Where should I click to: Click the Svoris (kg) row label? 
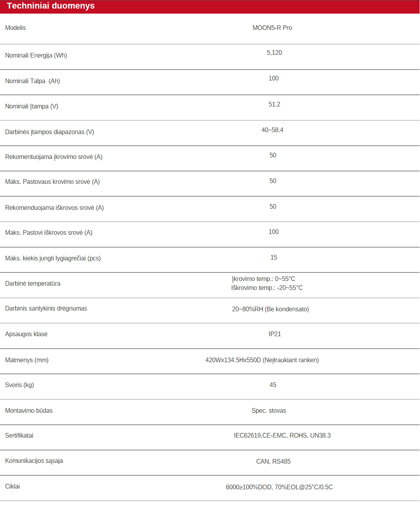click(x=19, y=385)
